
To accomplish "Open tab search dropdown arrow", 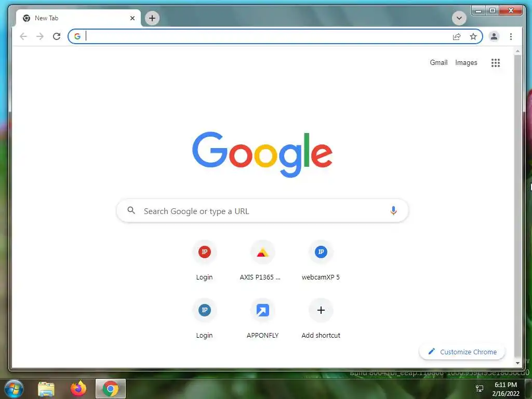I will (459, 18).
